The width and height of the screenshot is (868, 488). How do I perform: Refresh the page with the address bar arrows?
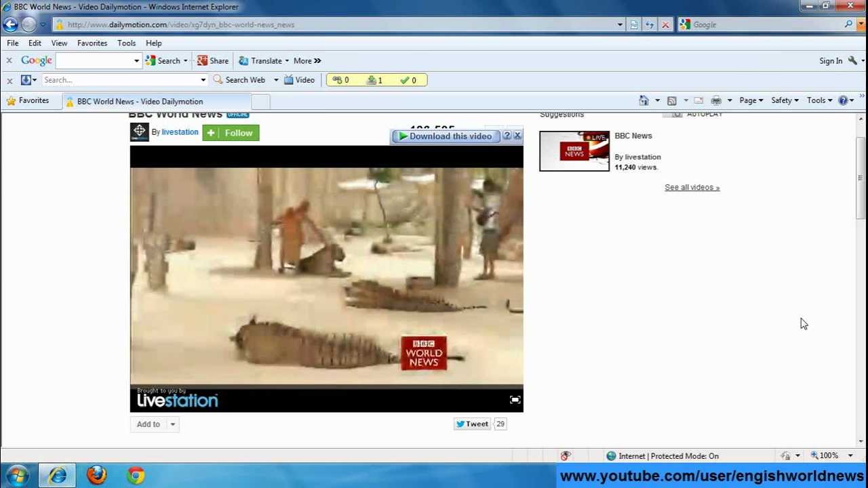pyautogui.click(x=650, y=24)
